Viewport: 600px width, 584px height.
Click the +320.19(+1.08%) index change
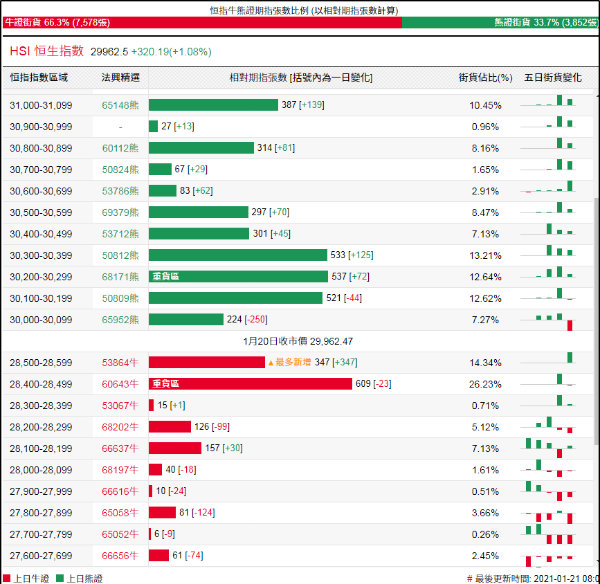171,52
